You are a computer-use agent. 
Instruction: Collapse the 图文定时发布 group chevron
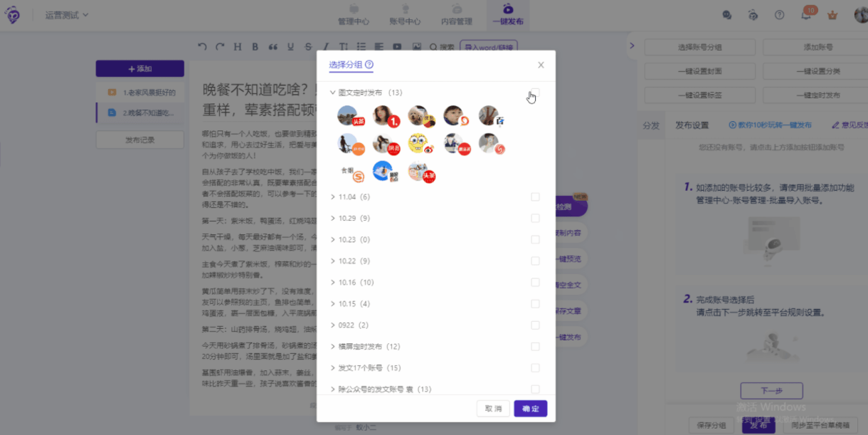332,93
